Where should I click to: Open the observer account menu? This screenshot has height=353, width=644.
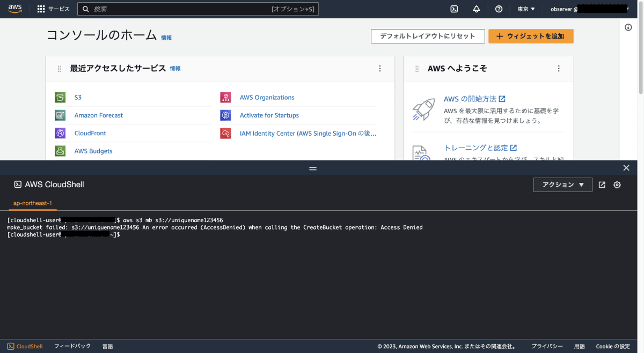click(589, 9)
